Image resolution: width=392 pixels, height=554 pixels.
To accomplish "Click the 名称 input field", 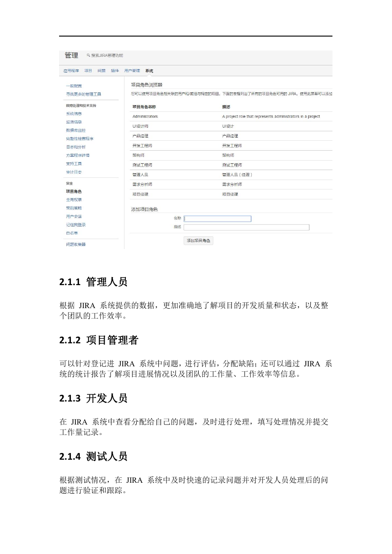I will (217, 219).
